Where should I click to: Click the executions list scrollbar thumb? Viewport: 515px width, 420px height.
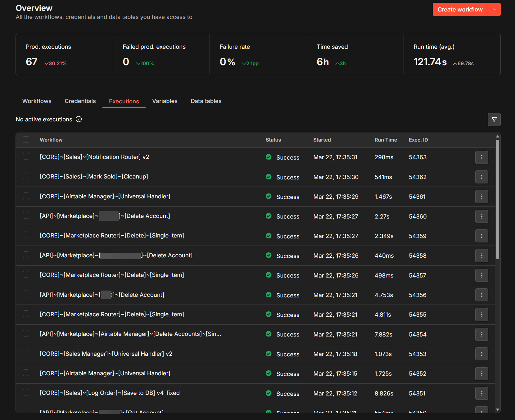497,199
